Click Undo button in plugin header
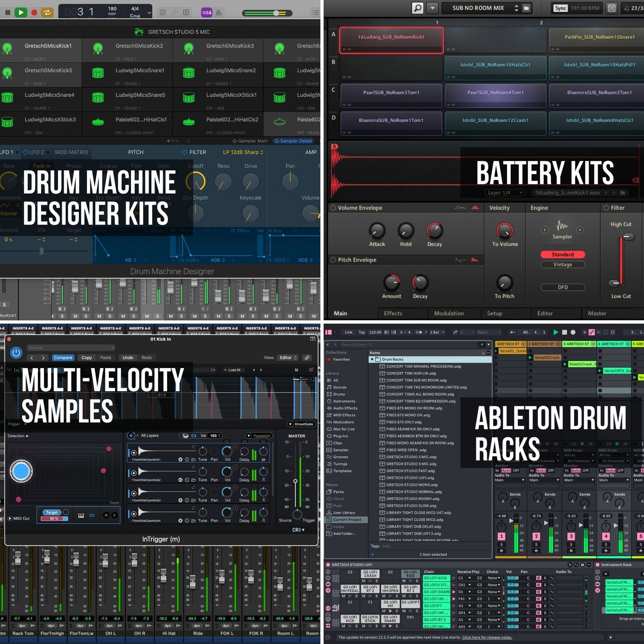644x644 pixels. pyautogui.click(x=128, y=357)
